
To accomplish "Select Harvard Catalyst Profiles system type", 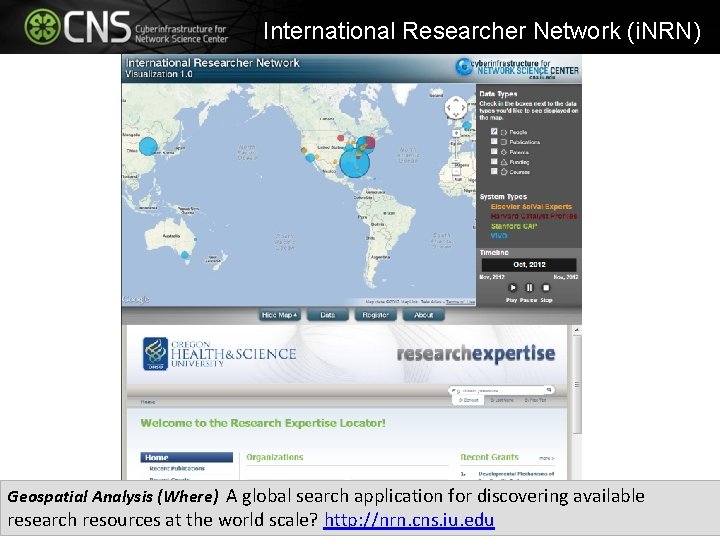I will (534, 216).
